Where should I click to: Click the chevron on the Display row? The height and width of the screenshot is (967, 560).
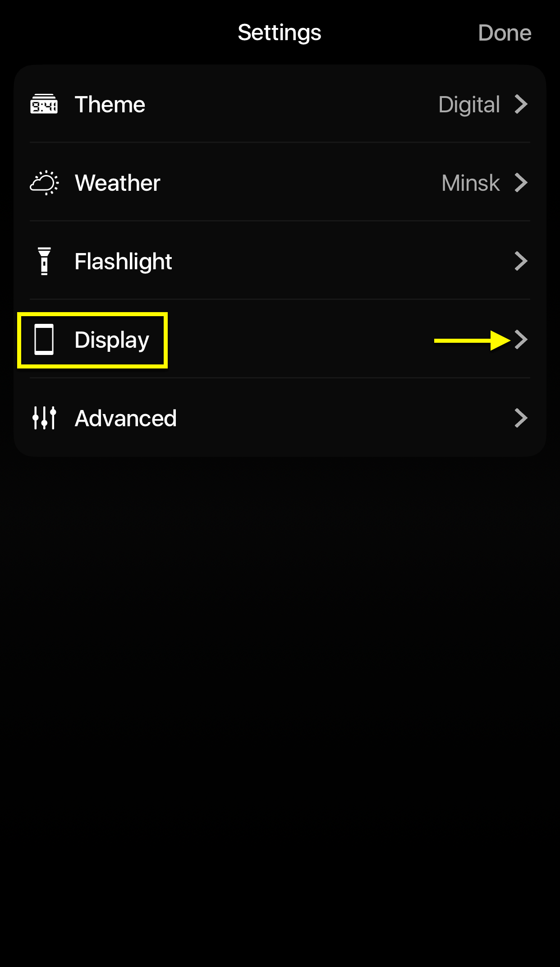[521, 340]
